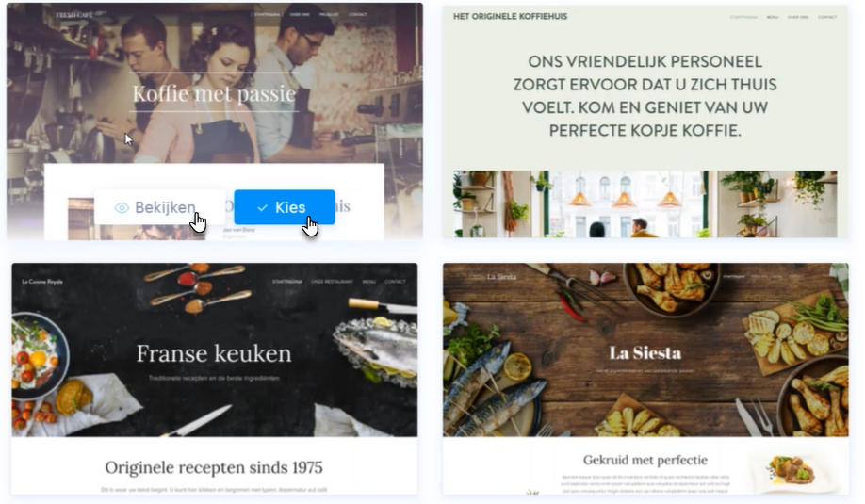Click the Fresh Cafe logo text

pyautogui.click(x=73, y=15)
